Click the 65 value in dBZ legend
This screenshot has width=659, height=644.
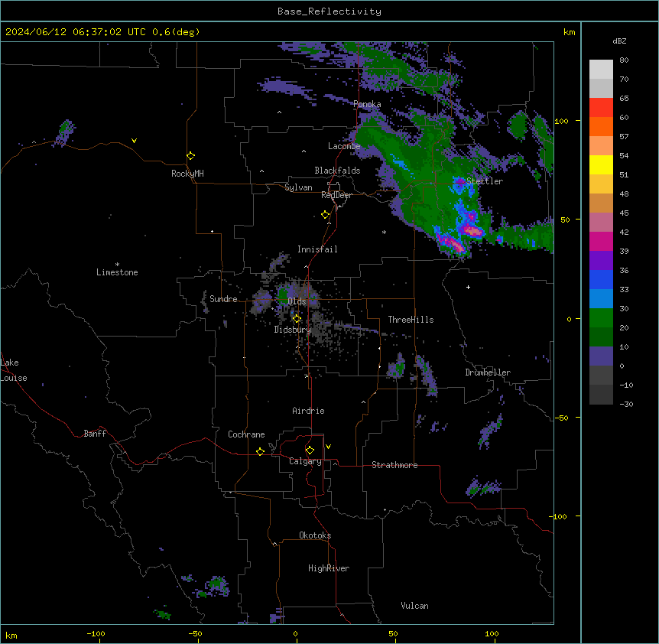[624, 99]
